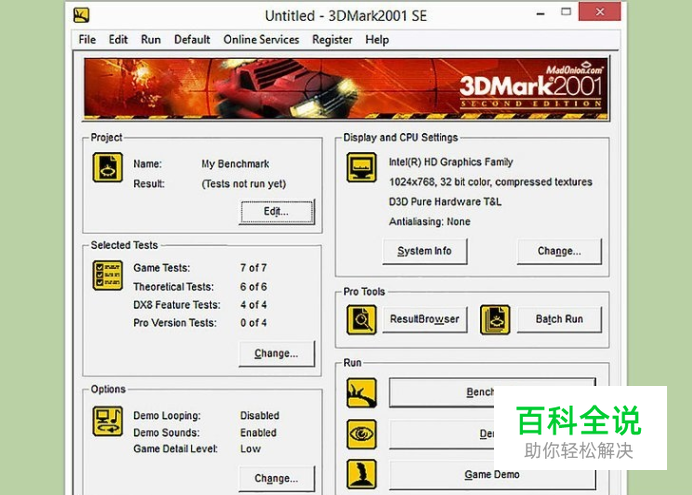
Task: Open the Online Services menu
Action: [261, 40]
